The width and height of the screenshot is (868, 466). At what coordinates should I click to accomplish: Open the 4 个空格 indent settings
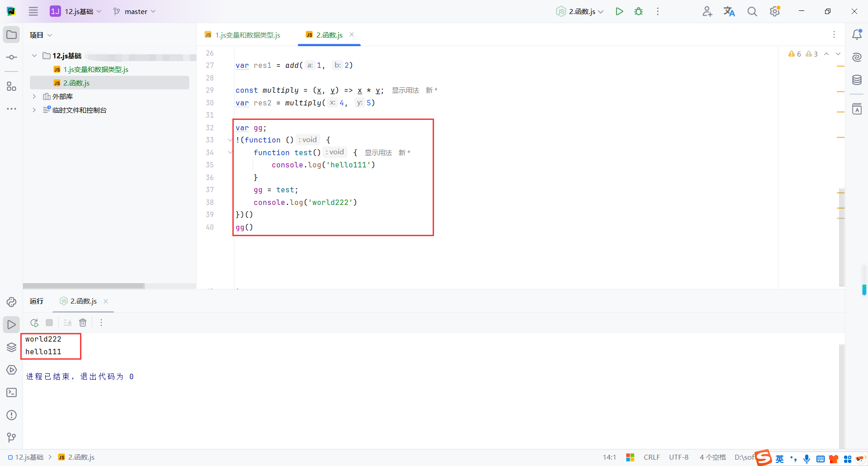[x=713, y=457]
